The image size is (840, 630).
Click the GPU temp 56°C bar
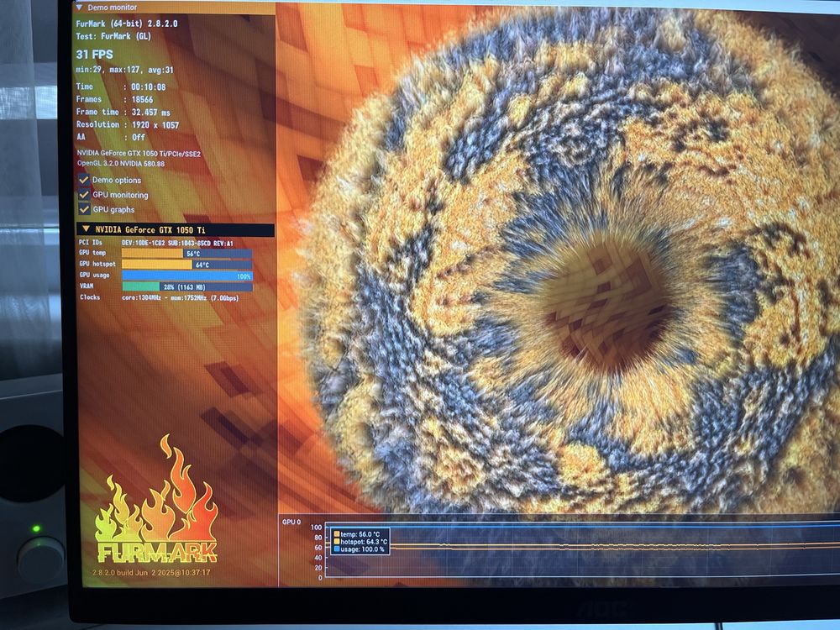pos(187,254)
